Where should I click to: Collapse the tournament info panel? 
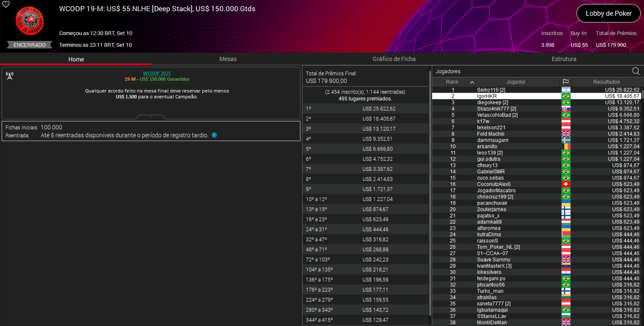coord(150,117)
